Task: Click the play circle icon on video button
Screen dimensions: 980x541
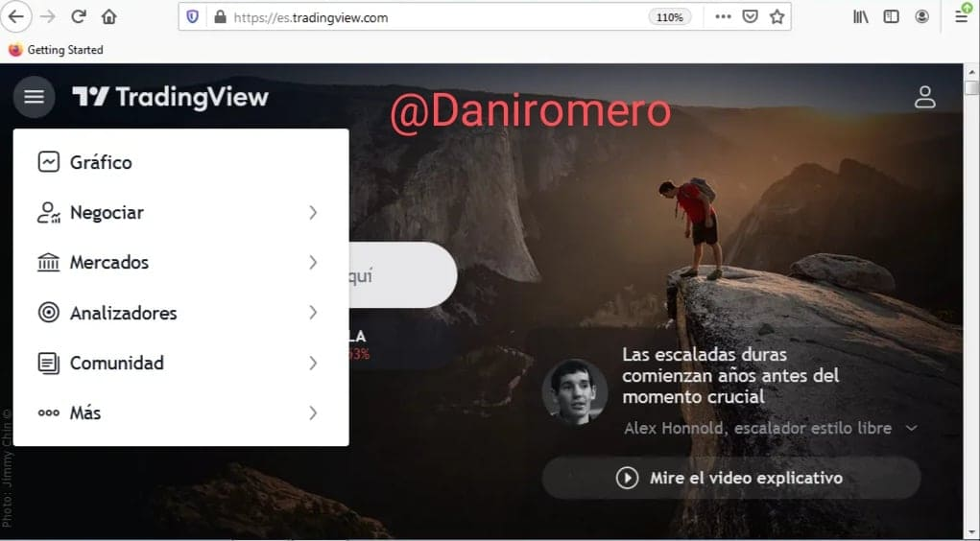Action: point(627,478)
